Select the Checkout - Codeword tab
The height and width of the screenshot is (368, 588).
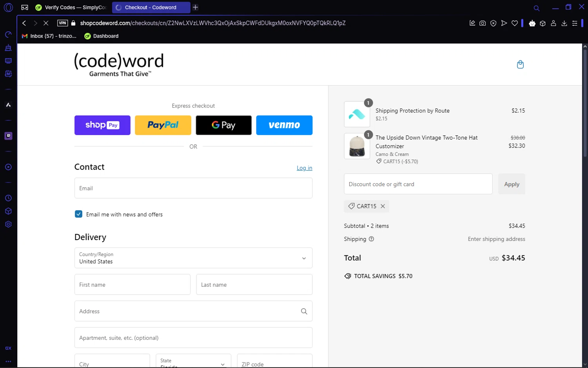(x=151, y=7)
